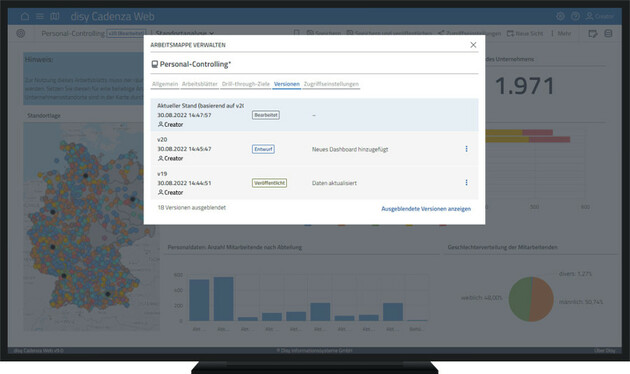This screenshot has height=374, width=630.
Task: Switch to the Drill-through-Ziele tab
Action: [x=245, y=84]
